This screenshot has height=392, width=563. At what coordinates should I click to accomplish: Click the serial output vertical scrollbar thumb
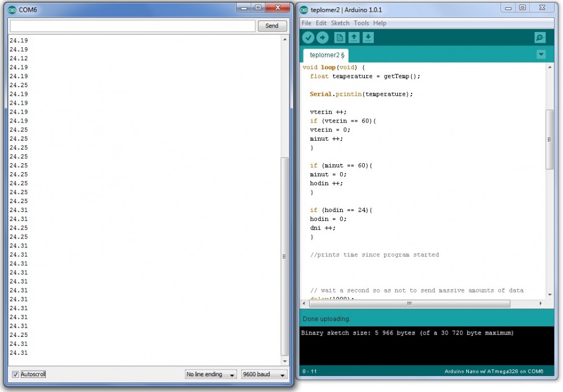(284, 256)
